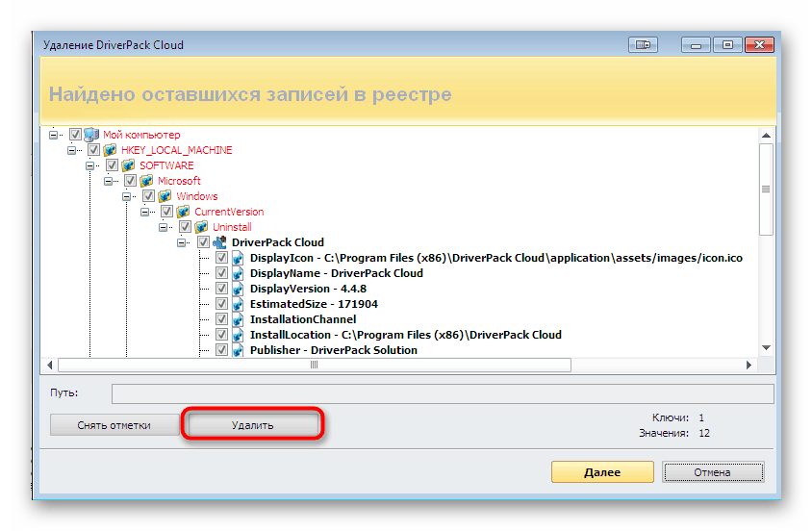Click the SOFTWARE registry folder icon
The width and height of the screenshot is (812, 531).
pyautogui.click(x=128, y=165)
